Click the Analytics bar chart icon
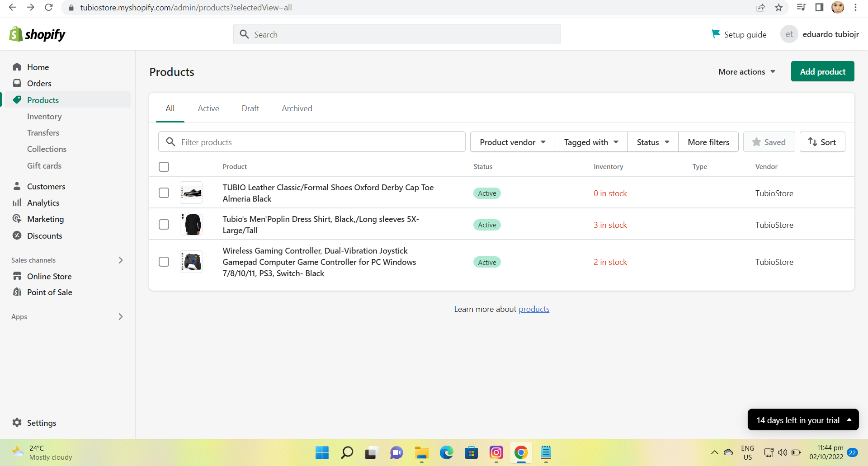This screenshot has width=868, height=466. tap(17, 202)
